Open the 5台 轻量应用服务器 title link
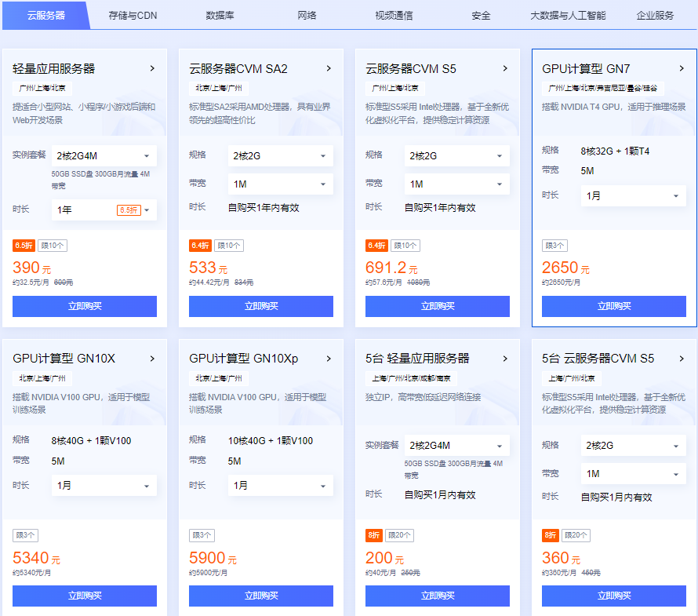This screenshot has height=616, width=698. coord(417,359)
